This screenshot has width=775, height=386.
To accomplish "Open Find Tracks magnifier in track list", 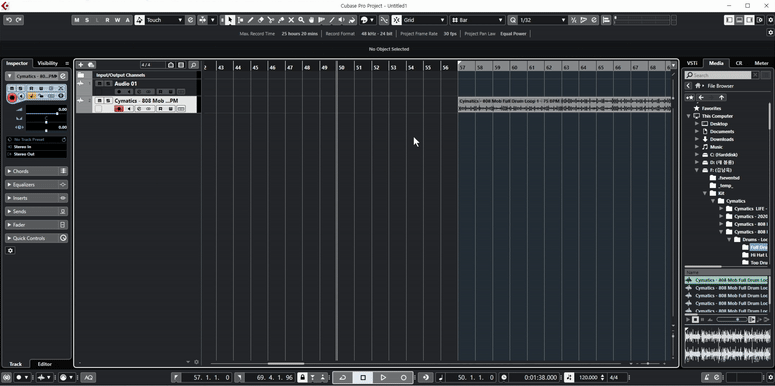I will [x=193, y=65].
